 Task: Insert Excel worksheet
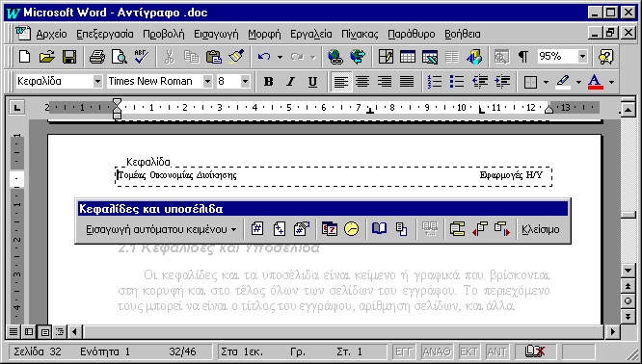[x=430, y=57]
